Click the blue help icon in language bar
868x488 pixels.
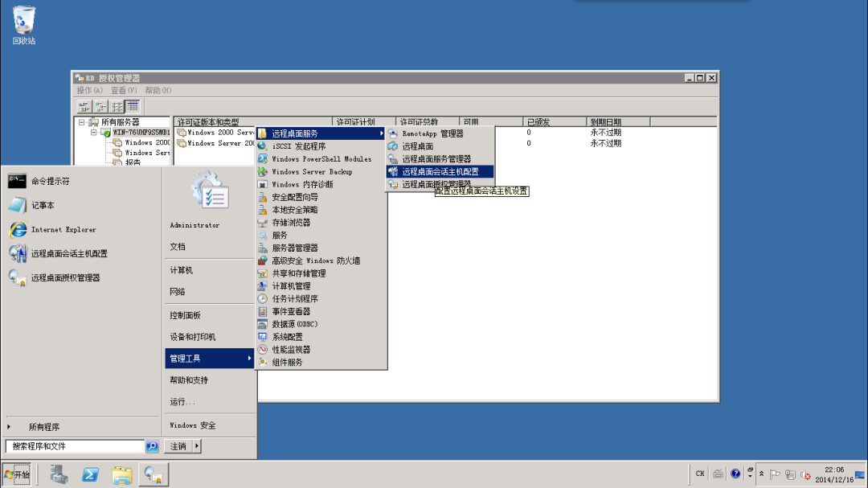click(x=735, y=474)
